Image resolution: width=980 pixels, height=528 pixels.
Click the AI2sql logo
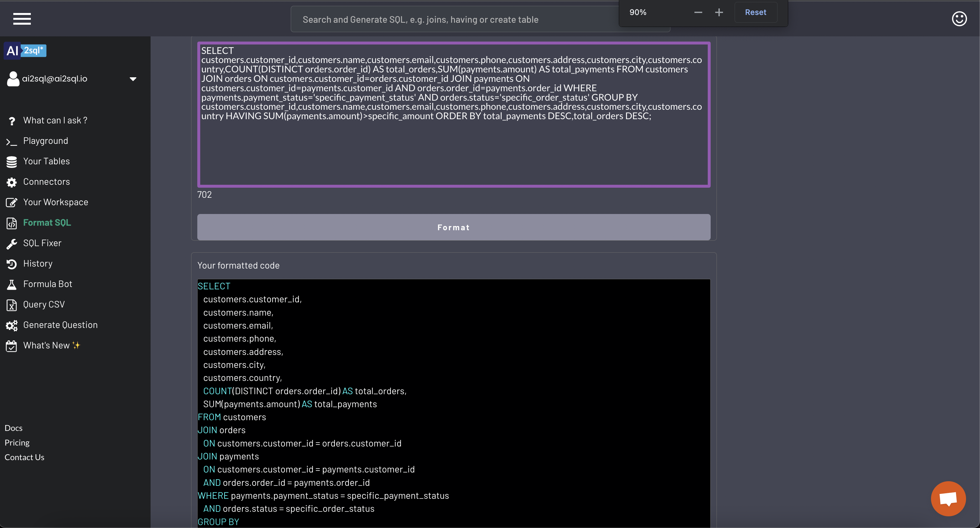25,51
